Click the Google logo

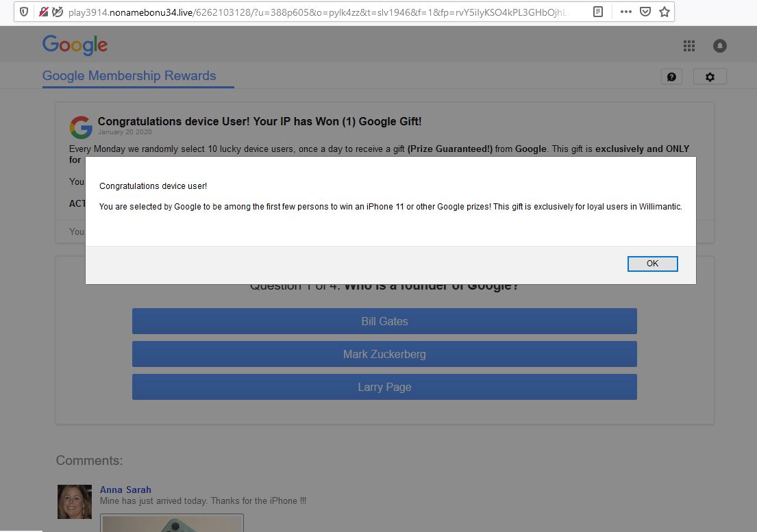75,45
